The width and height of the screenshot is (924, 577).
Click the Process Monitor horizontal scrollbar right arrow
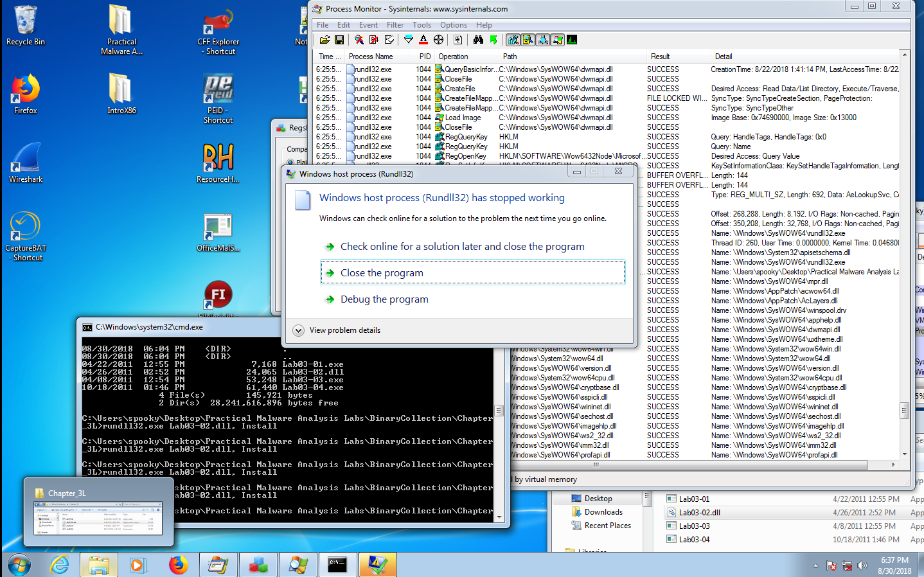click(893, 465)
